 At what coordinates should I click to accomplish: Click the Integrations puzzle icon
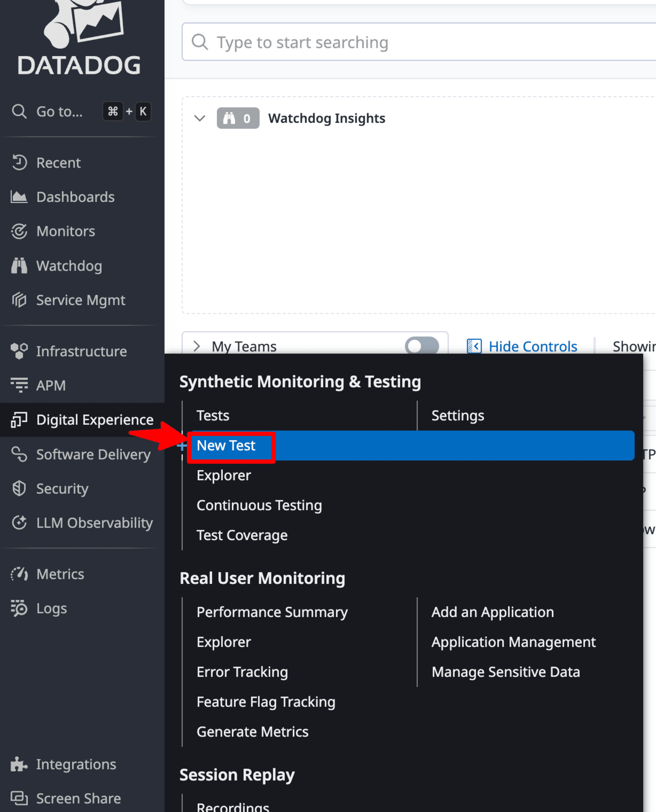(19, 764)
